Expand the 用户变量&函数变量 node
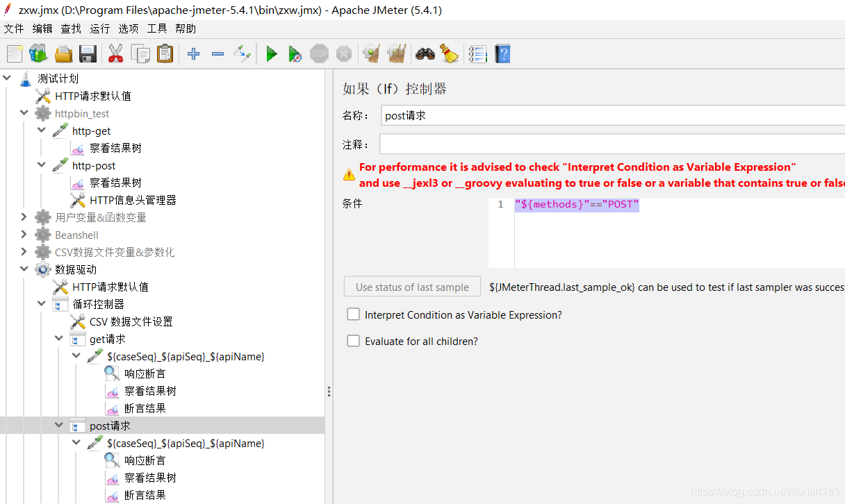 (24, 217)
